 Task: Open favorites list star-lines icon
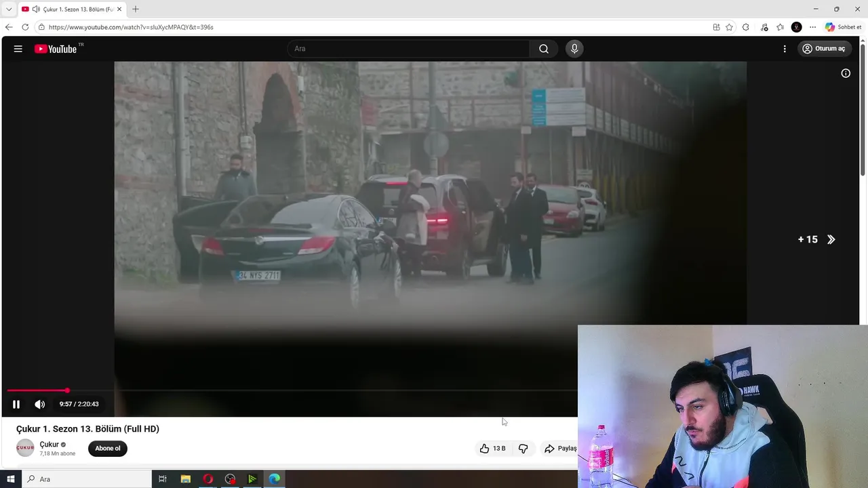[x=781, y=27]
